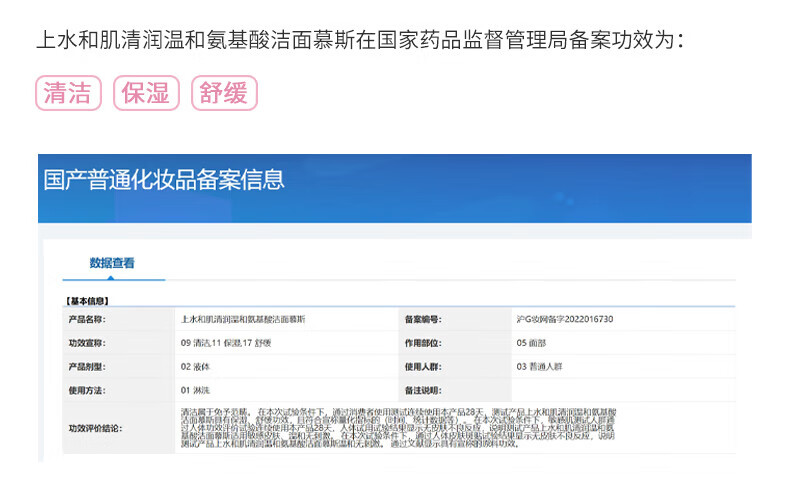Click the 使用人群 field label
This screenshot has width=790, height=494.
pos(422,367)
